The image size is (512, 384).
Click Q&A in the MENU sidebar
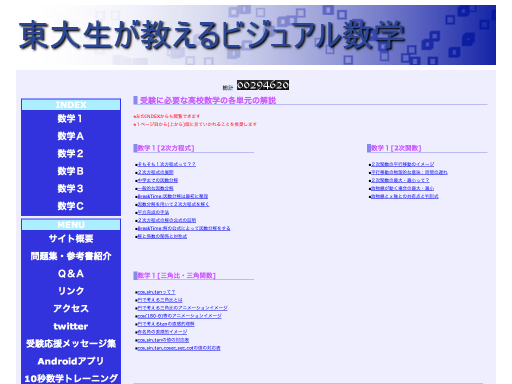click(71, 274)
